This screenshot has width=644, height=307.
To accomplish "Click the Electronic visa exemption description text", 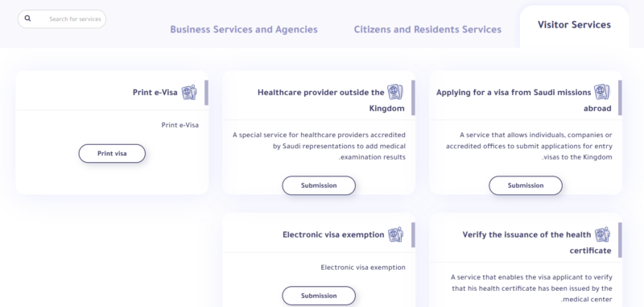I will (363, 268).
